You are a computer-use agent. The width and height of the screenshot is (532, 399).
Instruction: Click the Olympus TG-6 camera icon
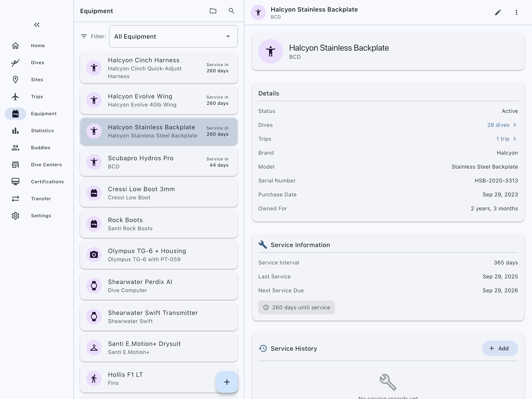coord(94,255)
